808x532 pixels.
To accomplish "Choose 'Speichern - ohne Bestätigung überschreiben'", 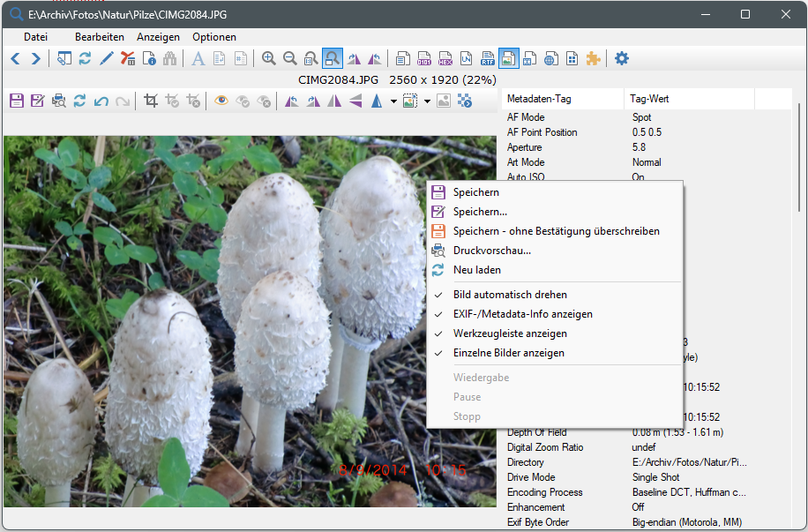I will coord(556,231).
